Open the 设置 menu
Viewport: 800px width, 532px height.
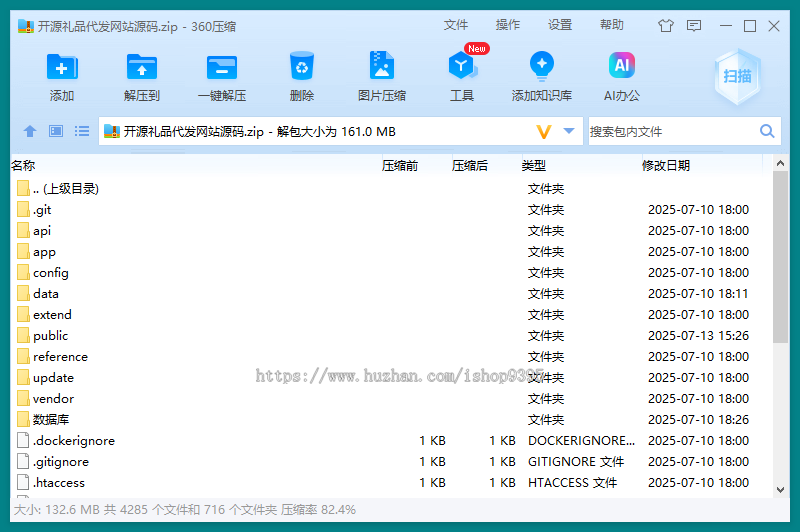(560, 25)
